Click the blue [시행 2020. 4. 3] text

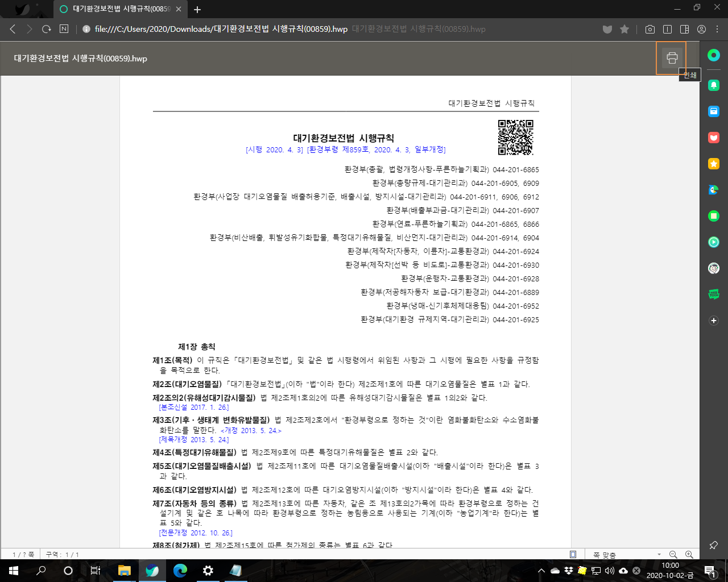274,149
